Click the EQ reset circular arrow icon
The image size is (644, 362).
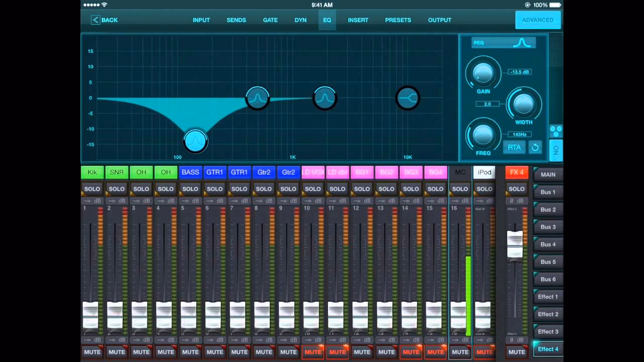point(535,147)
